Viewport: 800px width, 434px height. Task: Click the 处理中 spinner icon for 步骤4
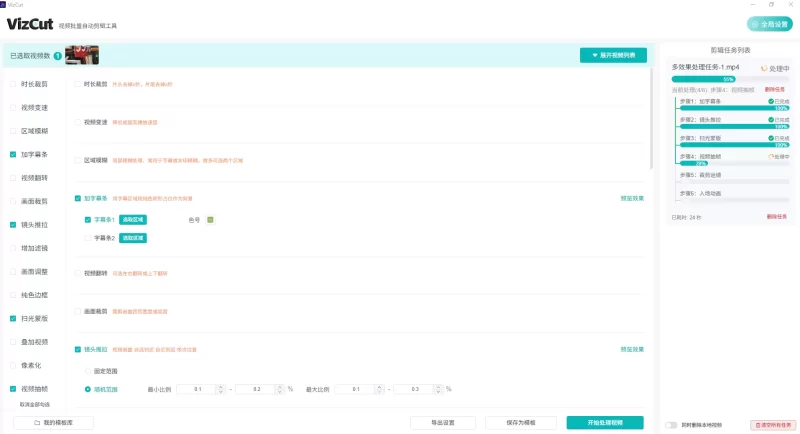coord(771,157)
